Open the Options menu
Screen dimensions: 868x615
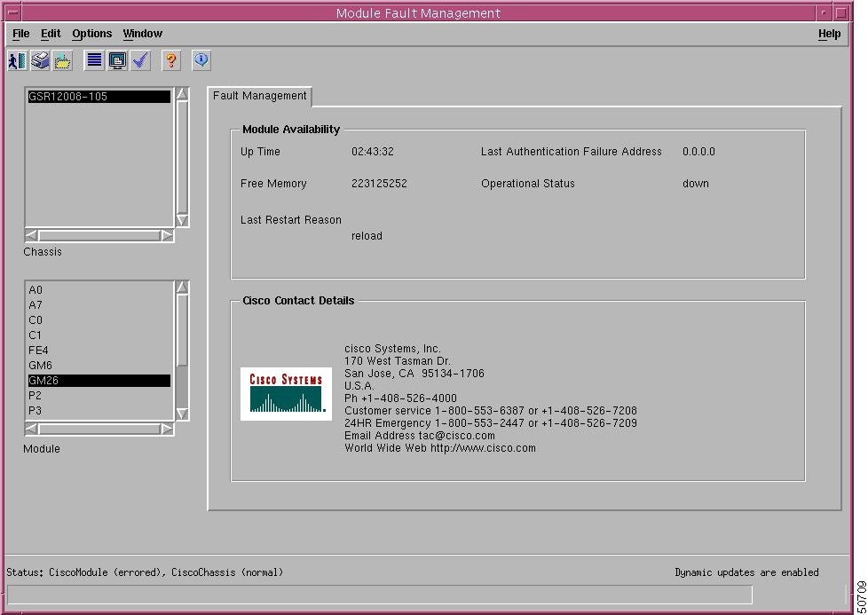click(x=92, y=34)
